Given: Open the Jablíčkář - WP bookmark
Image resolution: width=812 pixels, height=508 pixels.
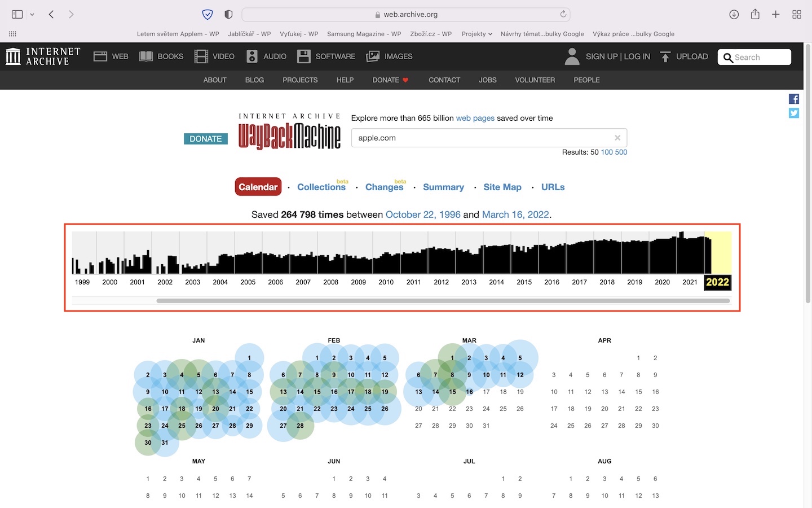Looking at the screenshot, I should (x=249, y=34).
